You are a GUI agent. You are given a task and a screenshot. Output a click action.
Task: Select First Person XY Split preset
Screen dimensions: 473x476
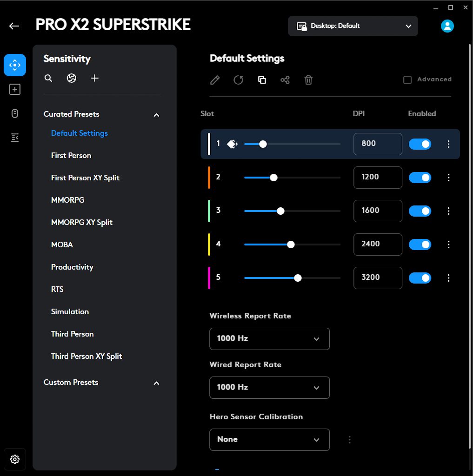(85, 178)
